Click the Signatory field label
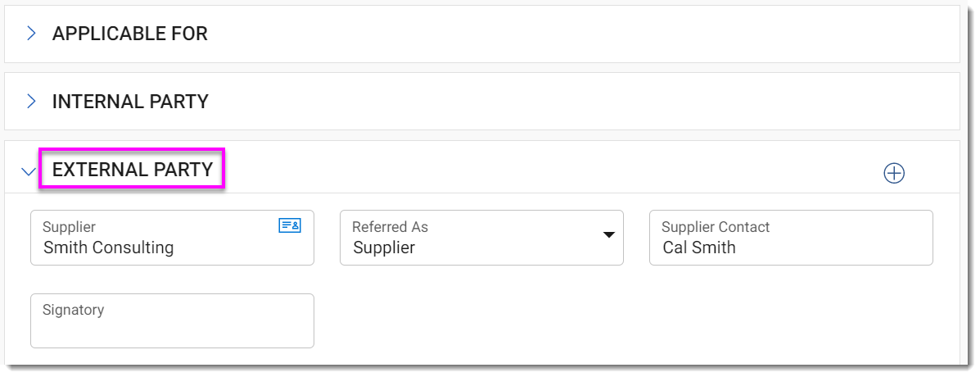 coord(73,310)
